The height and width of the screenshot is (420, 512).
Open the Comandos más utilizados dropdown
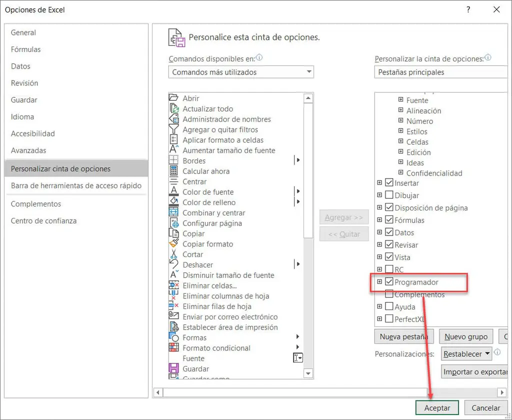click(x=241, y=72)
